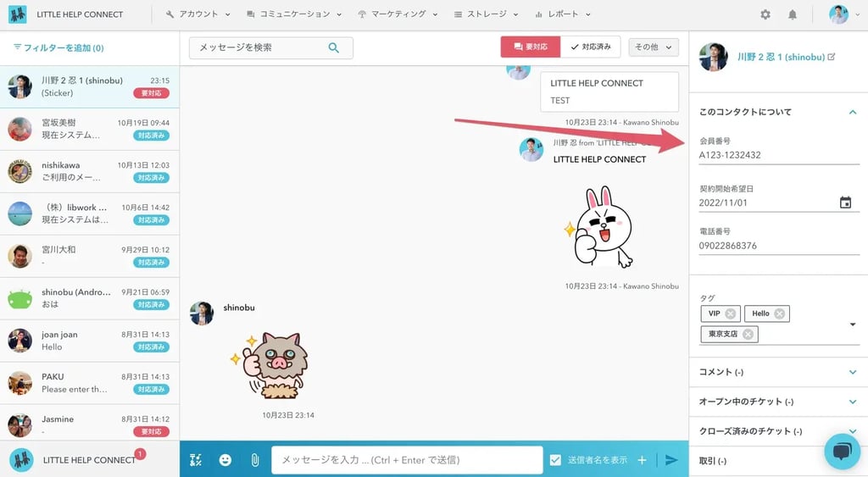This screenshot has width=868, height=477.
Task: Open the その他 dropdown
Action: [654, 47]
